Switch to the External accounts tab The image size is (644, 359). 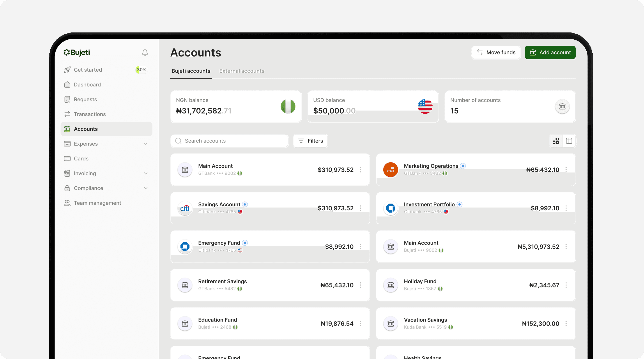242,71
